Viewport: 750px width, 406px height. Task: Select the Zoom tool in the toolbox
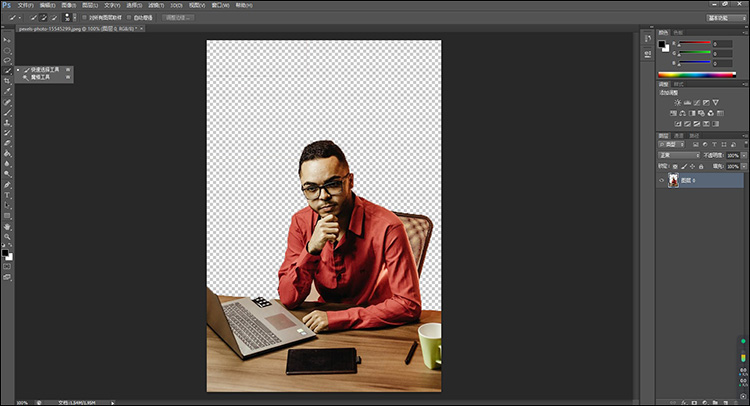[x=7, y=237]
